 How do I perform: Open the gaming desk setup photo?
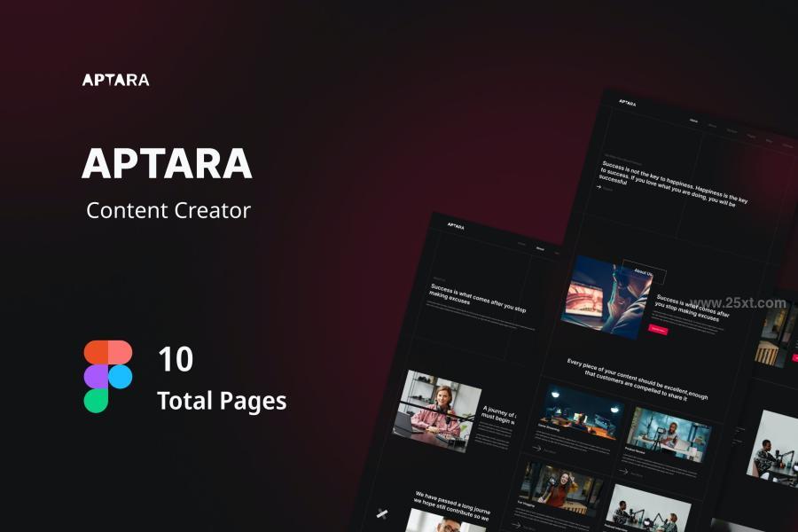point(580,412)
